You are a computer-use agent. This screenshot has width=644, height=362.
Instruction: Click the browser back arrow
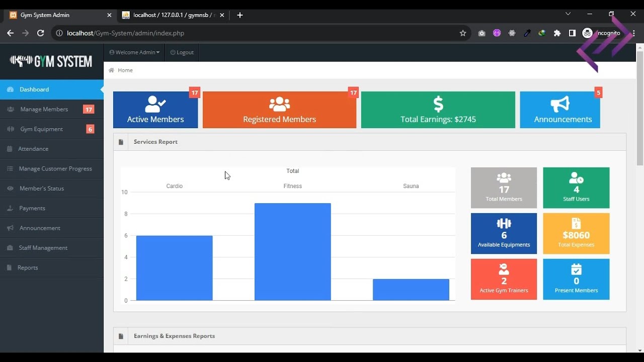[10, 33]
